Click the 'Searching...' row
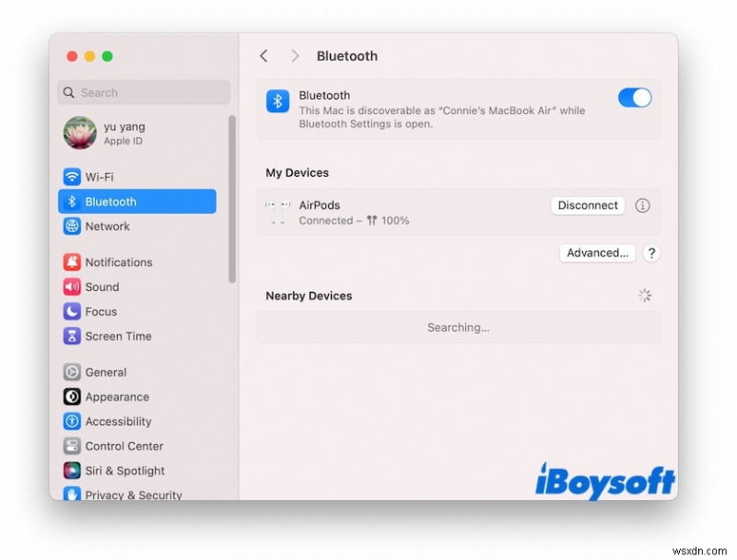Viewport: 737px width, 560px height. tap(458, 327)
